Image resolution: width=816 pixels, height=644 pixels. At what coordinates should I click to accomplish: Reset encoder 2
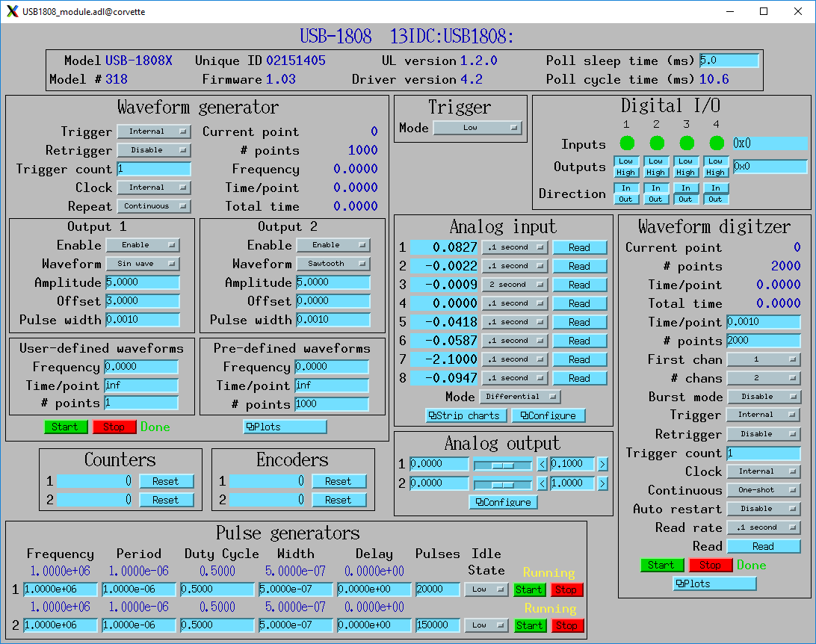(x=339, y=501)
